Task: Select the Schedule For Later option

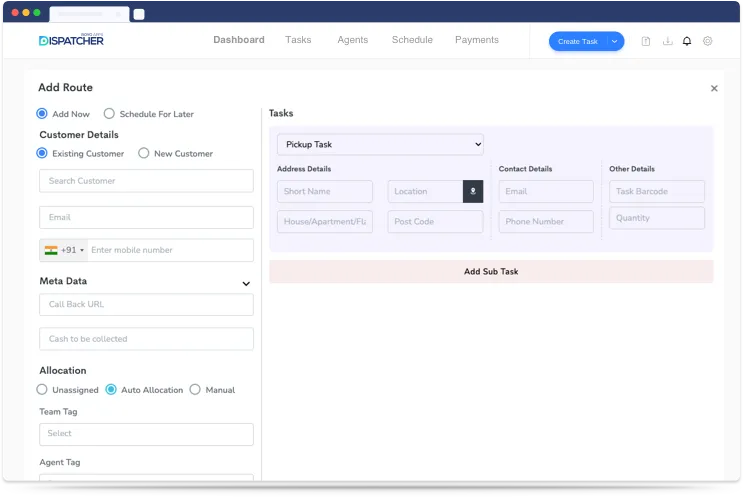Action: coord(109,114)
